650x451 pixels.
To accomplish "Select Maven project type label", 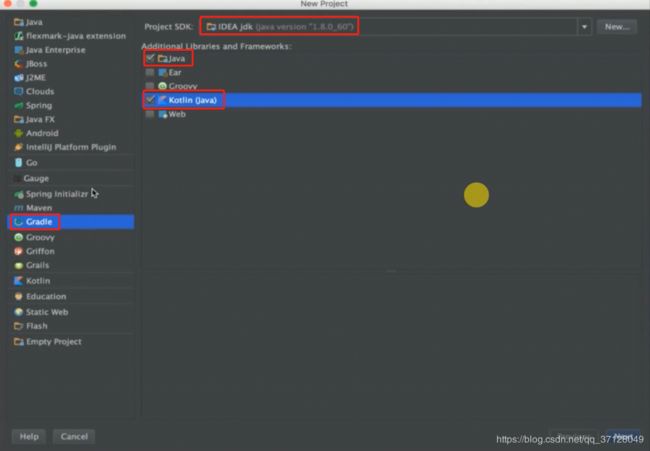I will 39,208.
